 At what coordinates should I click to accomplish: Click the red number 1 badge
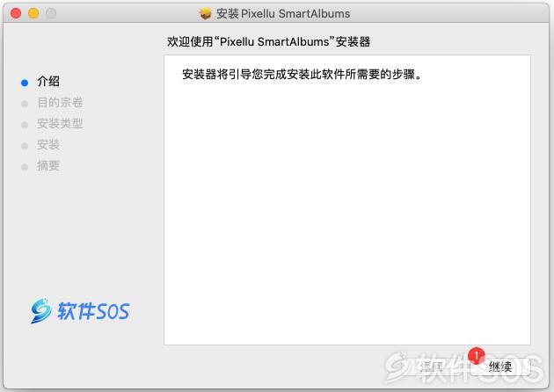point(477,356)
